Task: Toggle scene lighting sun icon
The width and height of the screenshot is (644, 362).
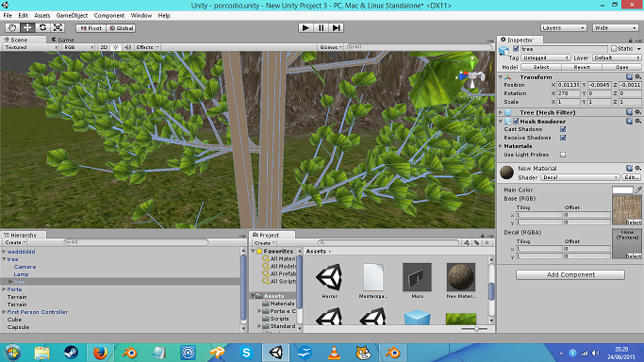Action: tap(116, 47)
